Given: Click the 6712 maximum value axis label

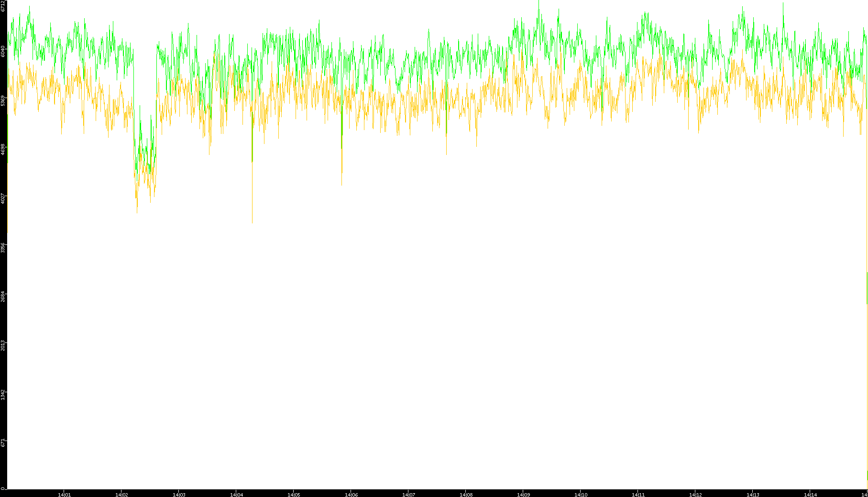Looking at the screenshot, I should click(x=3, y=6).
